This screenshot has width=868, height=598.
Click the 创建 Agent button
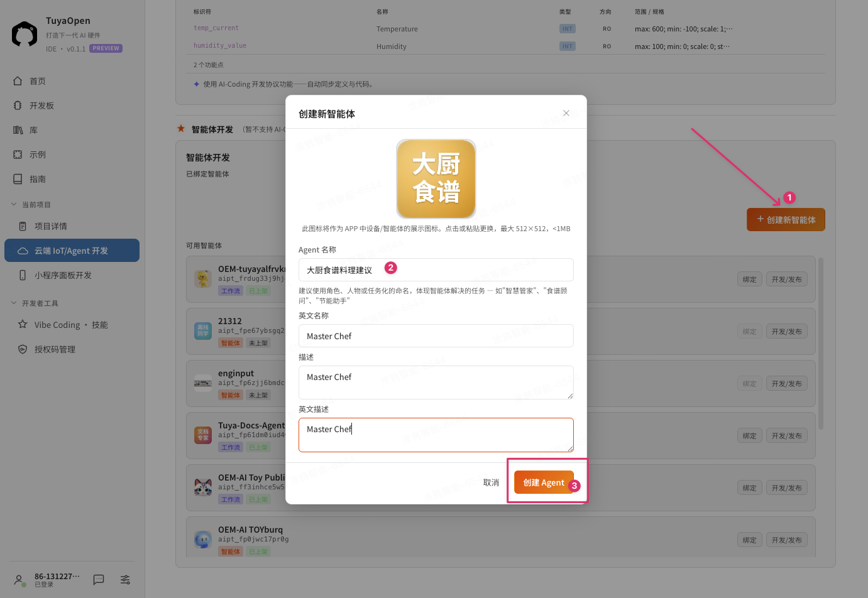(544, 482)
